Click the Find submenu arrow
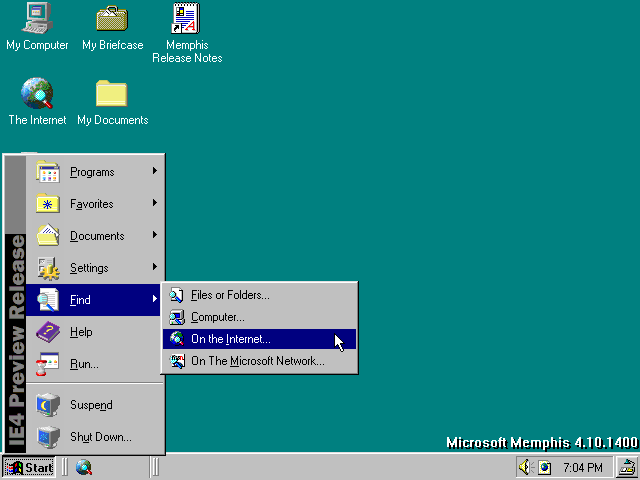 point(155,298)
